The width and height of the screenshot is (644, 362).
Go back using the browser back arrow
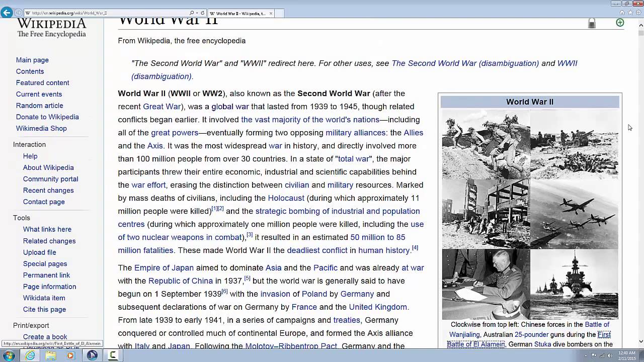(x=7, y=13)
